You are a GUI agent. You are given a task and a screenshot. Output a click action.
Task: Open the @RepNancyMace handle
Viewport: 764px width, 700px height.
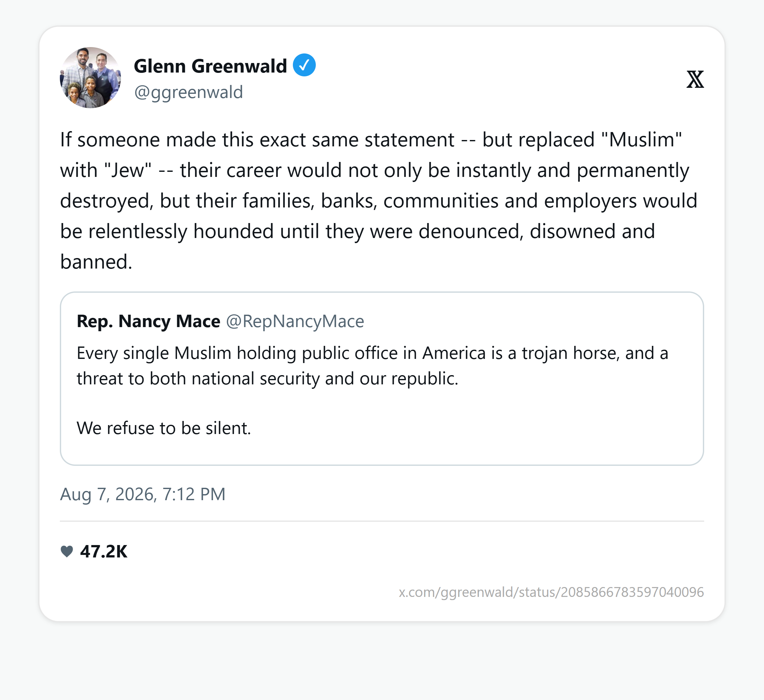pyautogui.click(x=295, y=321)
